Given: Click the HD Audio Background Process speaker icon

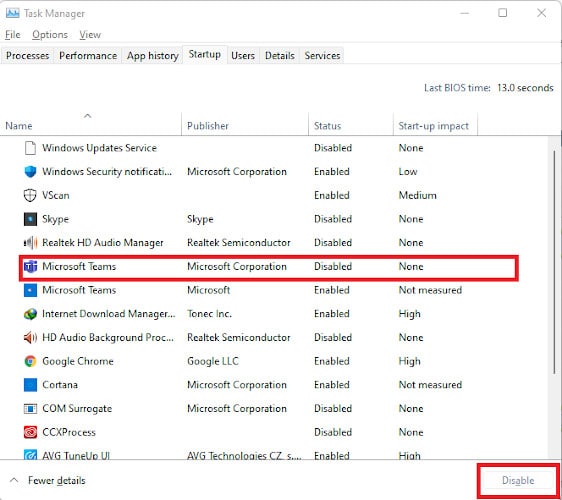Looking at the screenshot, I should pos(30,338).
